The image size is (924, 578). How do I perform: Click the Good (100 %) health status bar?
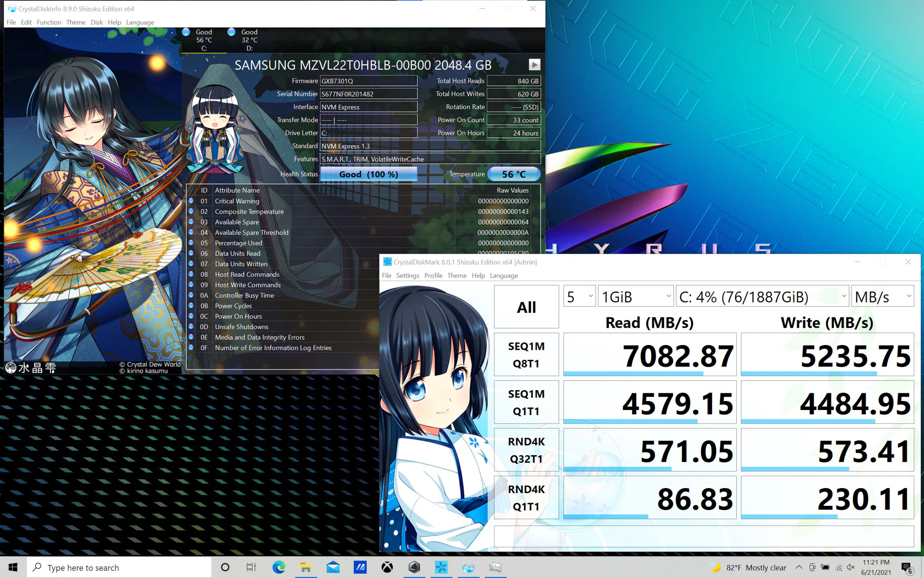[369, 174]
